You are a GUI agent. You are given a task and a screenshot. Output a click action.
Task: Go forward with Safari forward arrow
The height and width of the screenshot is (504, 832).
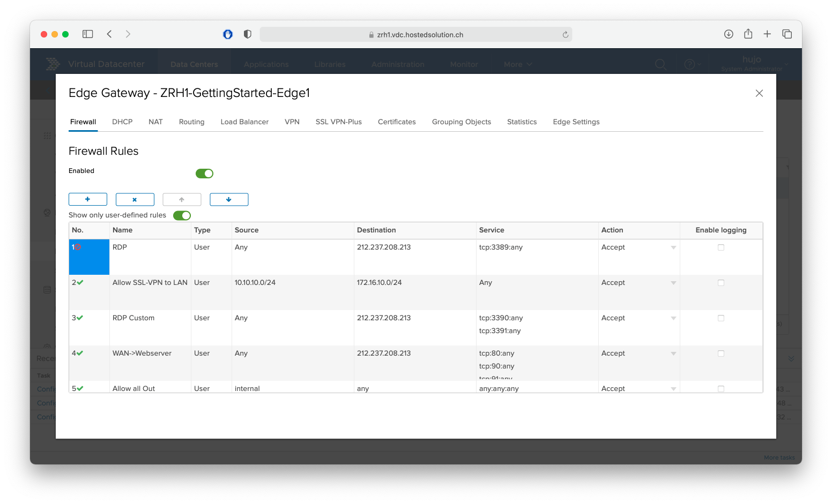click(128, 34)
